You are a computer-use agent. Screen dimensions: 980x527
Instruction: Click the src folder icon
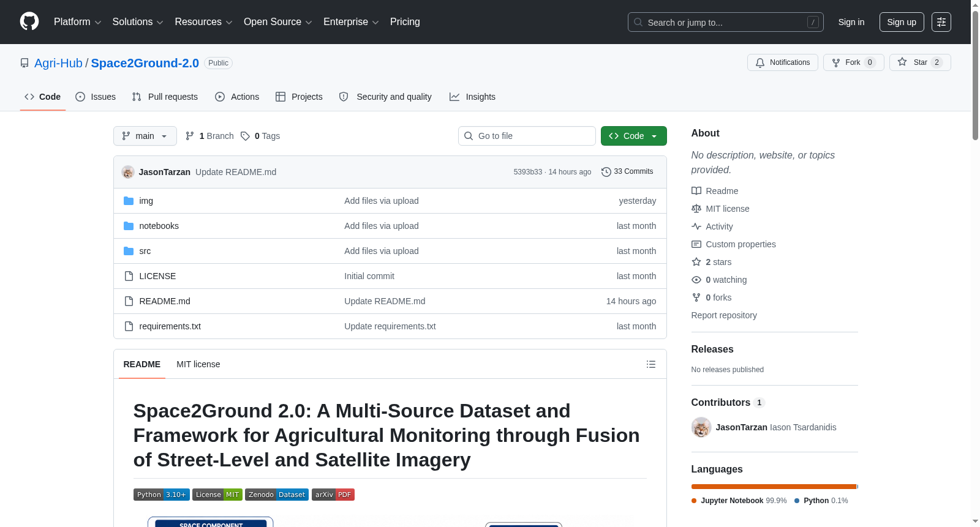click(x=129, y=251)
